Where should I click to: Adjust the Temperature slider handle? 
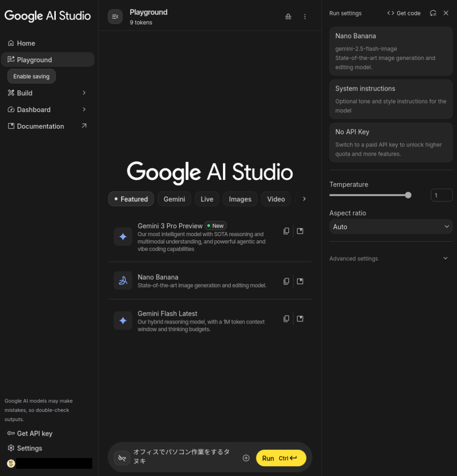(x=408, y=195)
